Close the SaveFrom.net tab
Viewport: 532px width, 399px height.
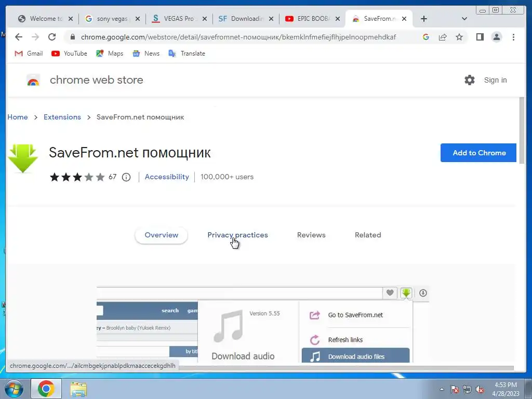click(x=404, y=19)
